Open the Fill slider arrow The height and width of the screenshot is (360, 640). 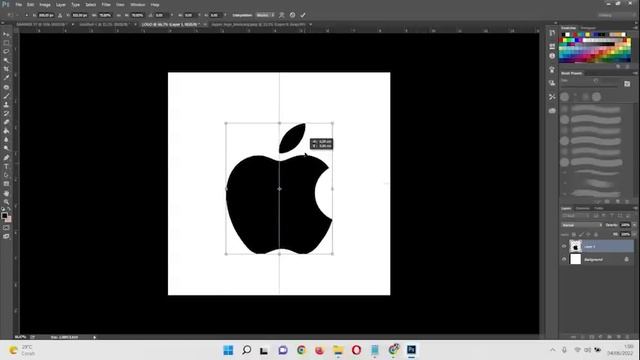(634, 234)
